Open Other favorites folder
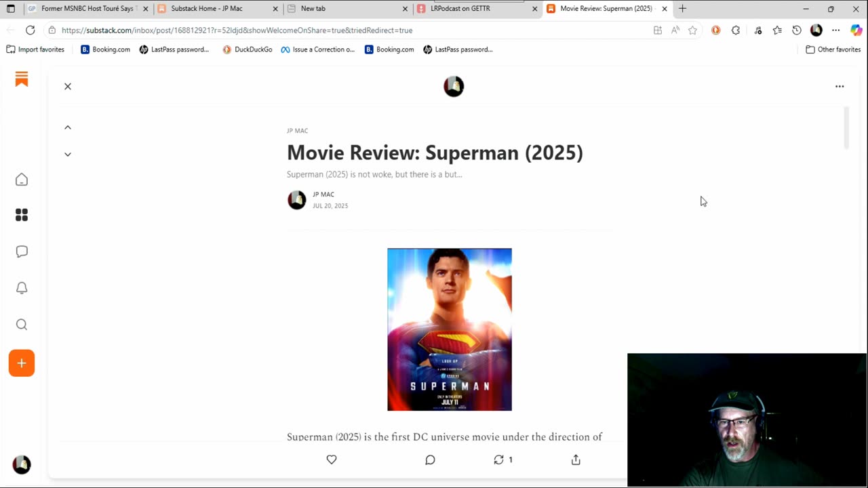This screenshot has height=488, width=868. click(x=833, y=49)
